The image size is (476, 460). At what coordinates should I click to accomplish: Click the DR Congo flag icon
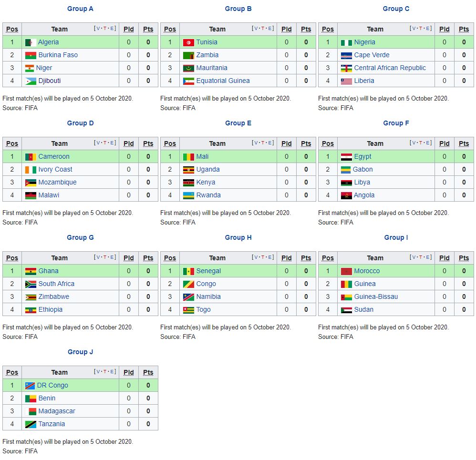[x=30, y=386]
